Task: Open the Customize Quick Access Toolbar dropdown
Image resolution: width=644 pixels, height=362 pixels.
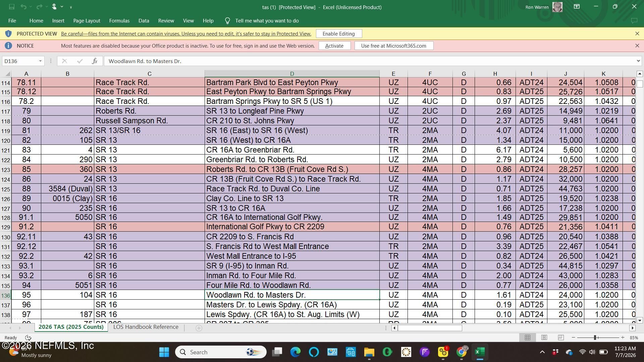Action: click(x=71, y=7)
